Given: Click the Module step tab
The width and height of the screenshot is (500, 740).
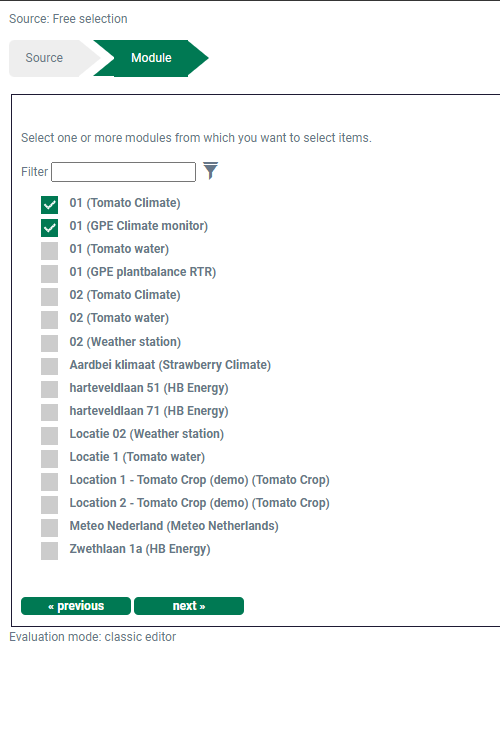Looking at the screenshot, I should click(x=151, y=58).
